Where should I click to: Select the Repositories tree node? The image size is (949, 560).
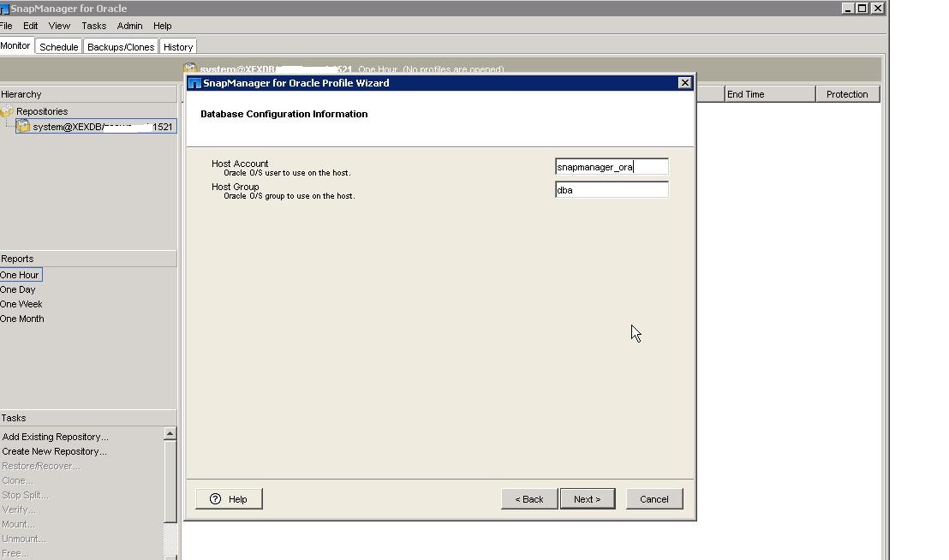coord(42,111)
